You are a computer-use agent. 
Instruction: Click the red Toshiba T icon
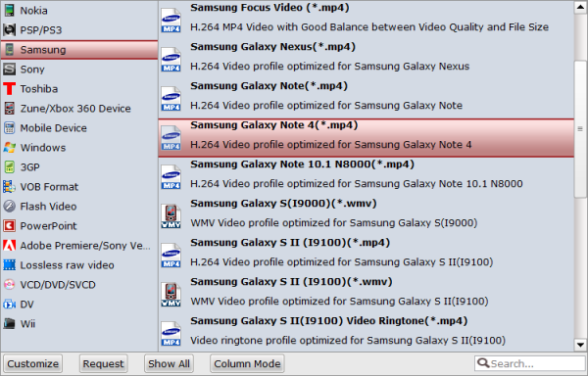(x=10, y=89)
